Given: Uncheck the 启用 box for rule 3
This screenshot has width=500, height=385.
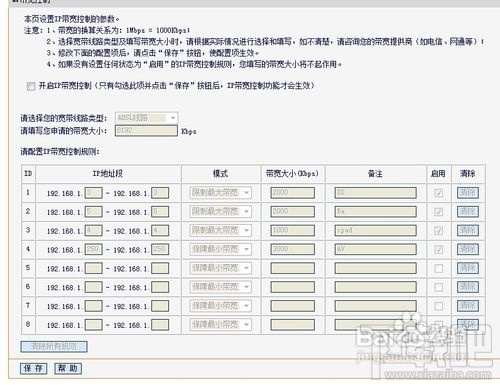Looking at the screenshot, I should (439, 230).
